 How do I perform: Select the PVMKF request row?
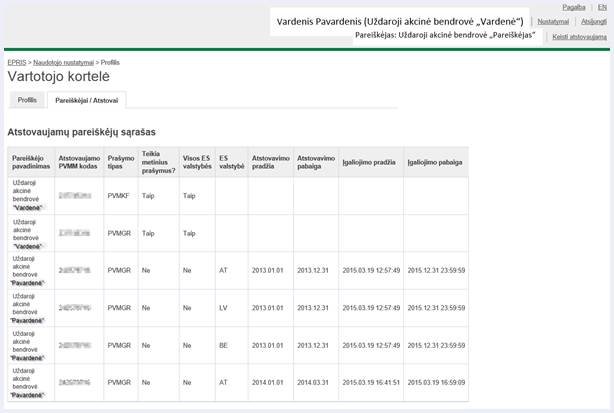238,195
